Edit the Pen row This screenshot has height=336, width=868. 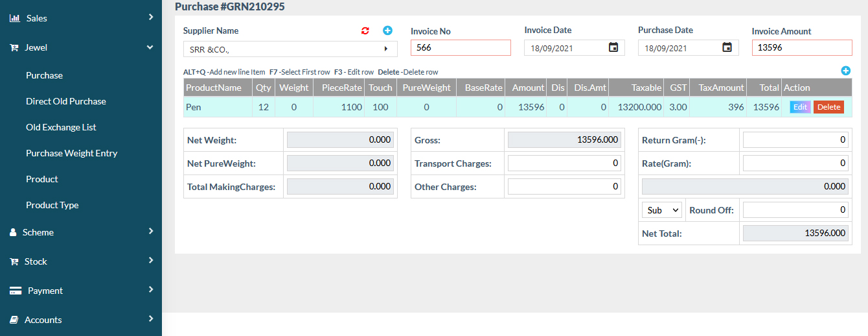pyautogui.click(x=800, y=107)
